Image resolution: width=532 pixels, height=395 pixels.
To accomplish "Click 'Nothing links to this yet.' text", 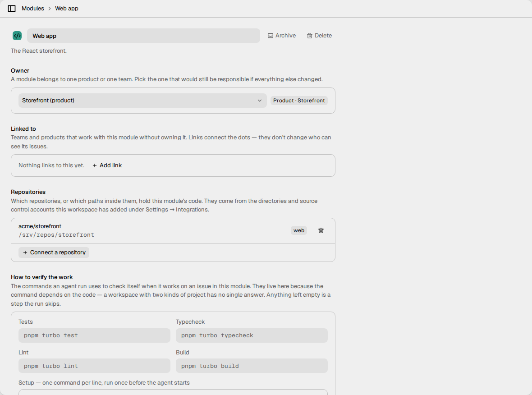I will point(51,165).
